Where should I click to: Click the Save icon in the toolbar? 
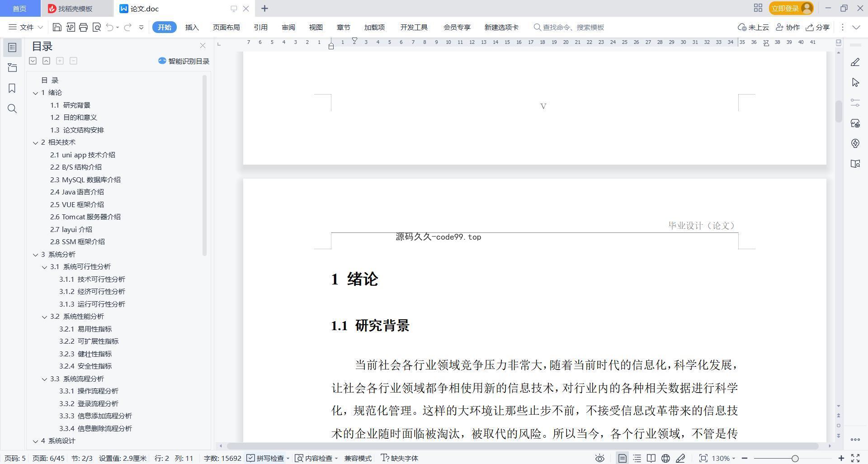(x=57, y=27)
